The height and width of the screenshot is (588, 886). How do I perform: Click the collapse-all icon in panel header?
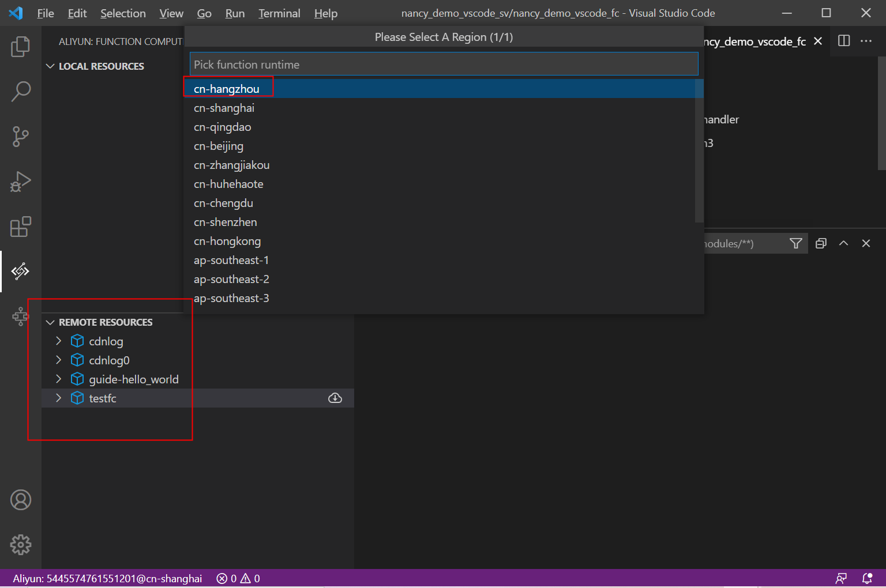coord(821,243)
